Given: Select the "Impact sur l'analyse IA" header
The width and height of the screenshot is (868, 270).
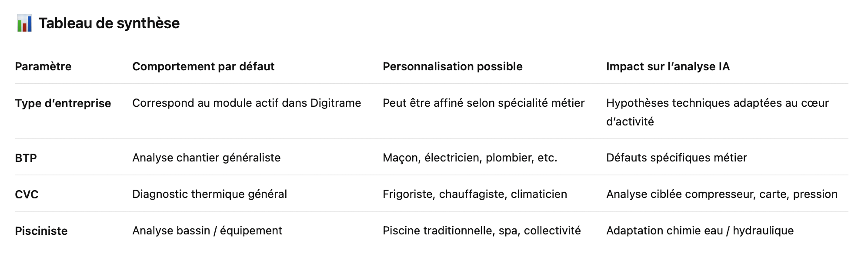Looking at the screenshot, I should (x=668, y=66).
